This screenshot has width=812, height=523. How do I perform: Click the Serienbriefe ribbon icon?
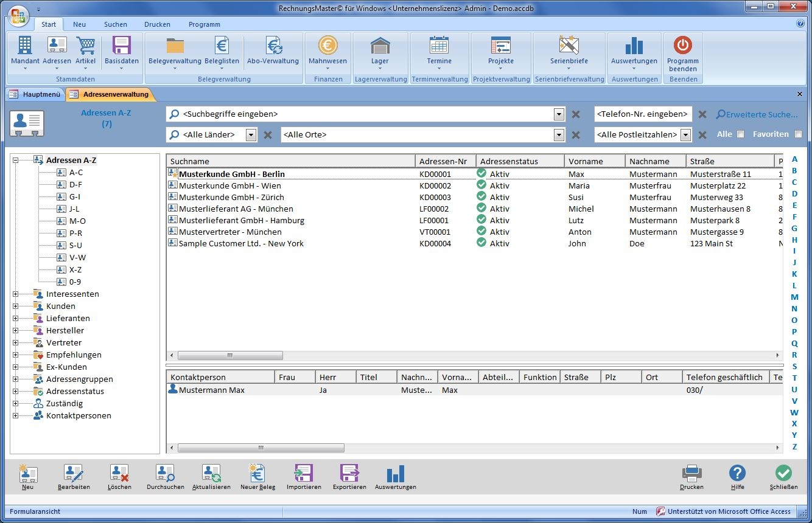[569, 46]
